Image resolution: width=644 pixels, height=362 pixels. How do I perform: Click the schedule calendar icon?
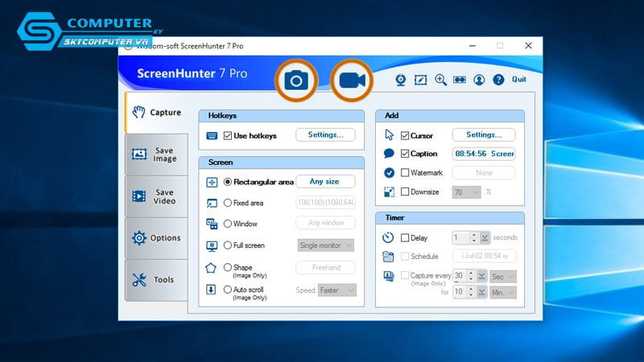click(388, 257)
